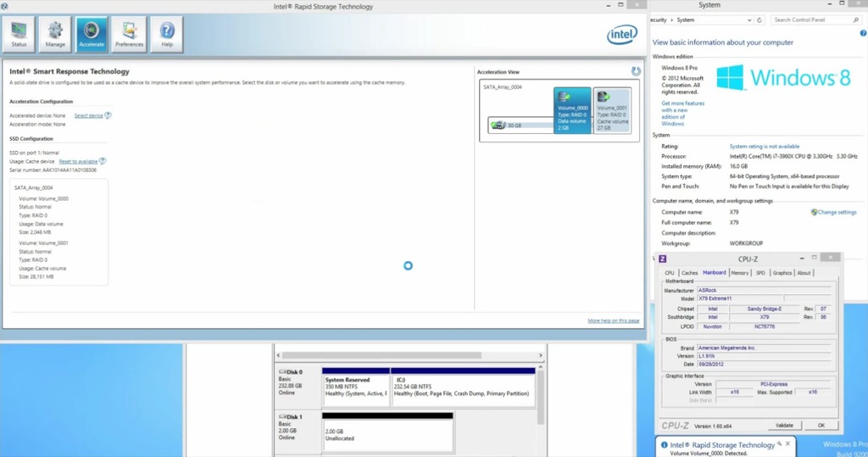Click the Windows 8 logo
The width and height of the screenshot is (868, 457).
click(782, 77)
